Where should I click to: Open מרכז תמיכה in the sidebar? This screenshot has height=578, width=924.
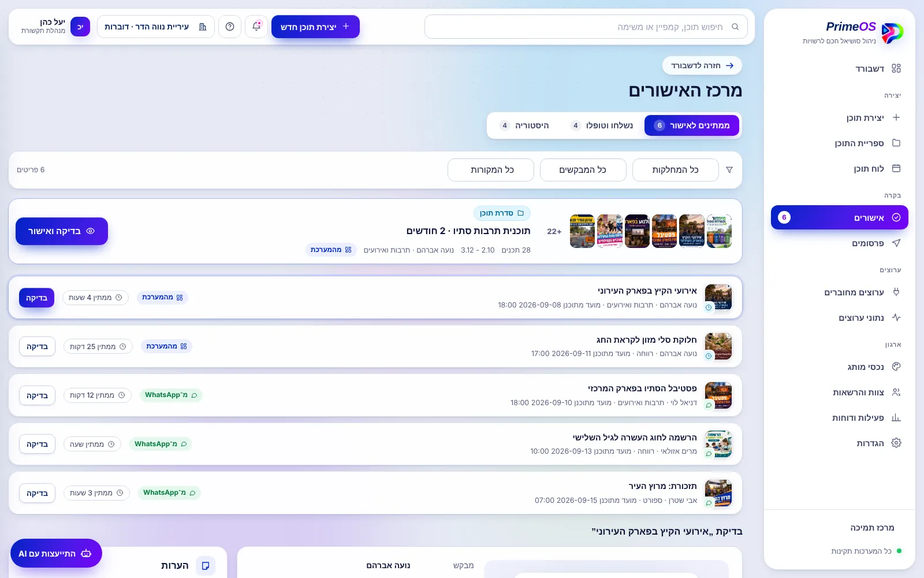(x=840, y=528)
